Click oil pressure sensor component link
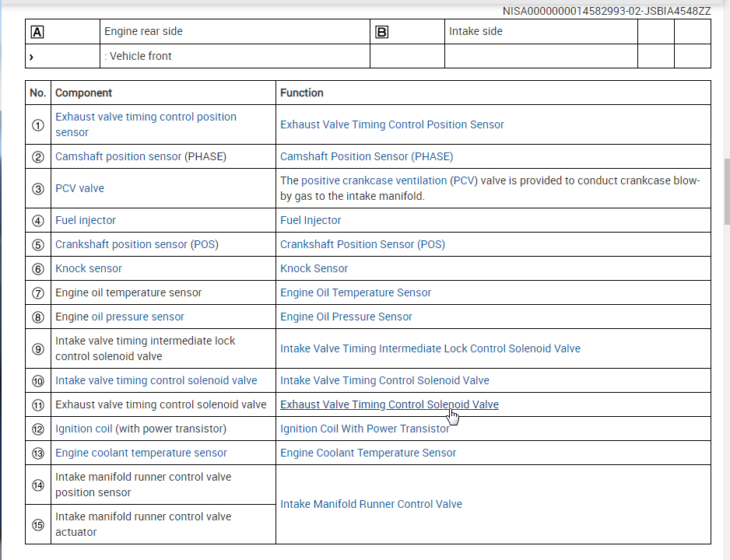This screenshot has height=560, width=730. point(138,317)
